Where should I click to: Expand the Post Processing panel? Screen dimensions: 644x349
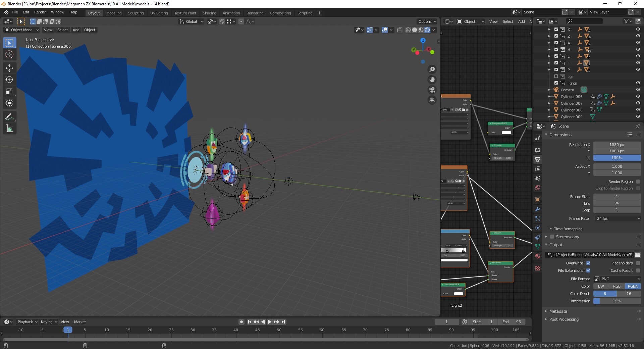pyautogui.click(x=563, y=319)
